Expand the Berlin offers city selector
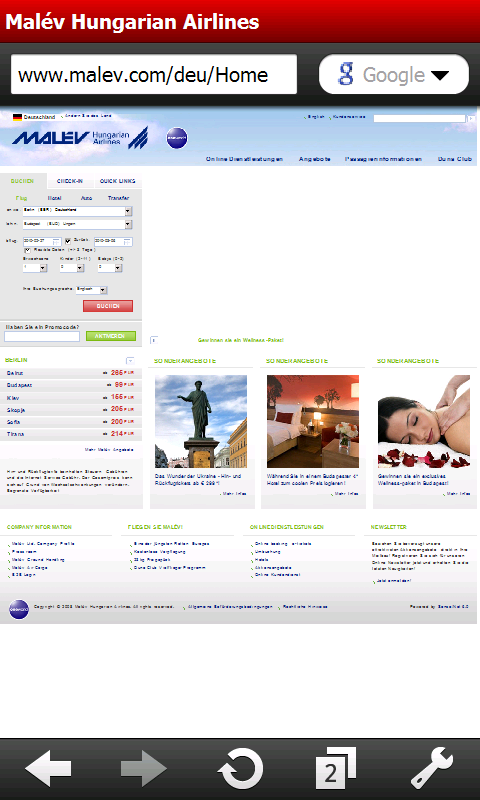 [x=131, y=360]
